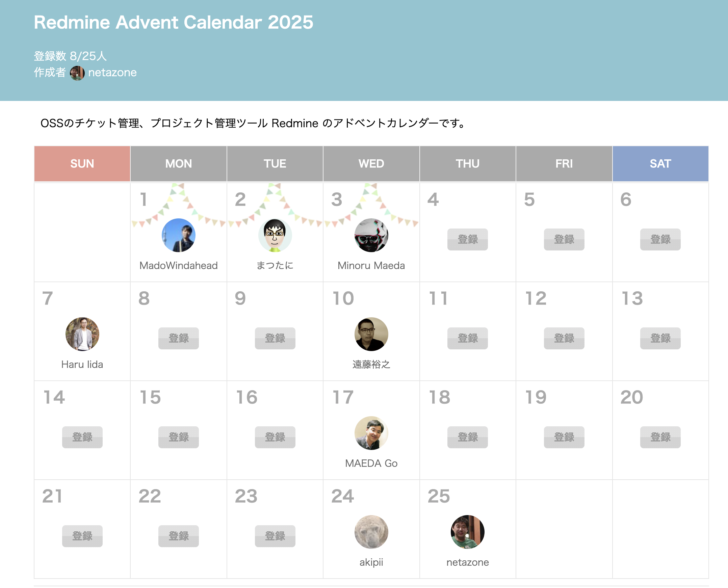Click MAEDA Go's avatar on day 17
The height and width of the screenshot is (588, 728).
pyautogui.click(x=371, y=433)
